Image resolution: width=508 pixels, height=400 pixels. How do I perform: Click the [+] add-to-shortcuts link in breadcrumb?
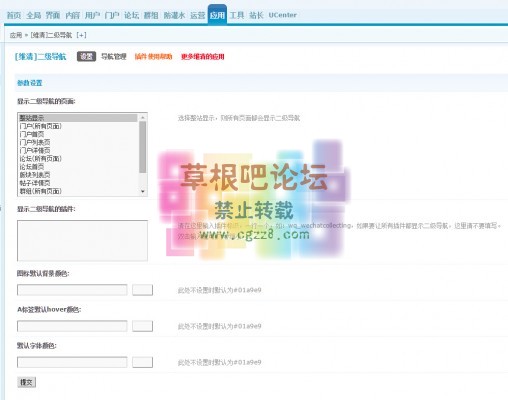[81, 35]
